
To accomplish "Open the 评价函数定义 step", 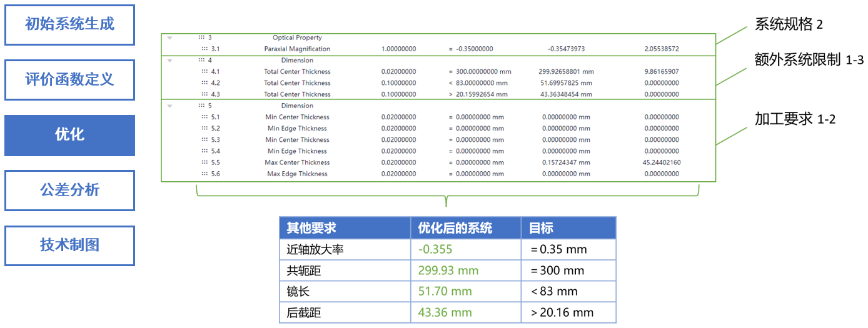I will point(69,80).
